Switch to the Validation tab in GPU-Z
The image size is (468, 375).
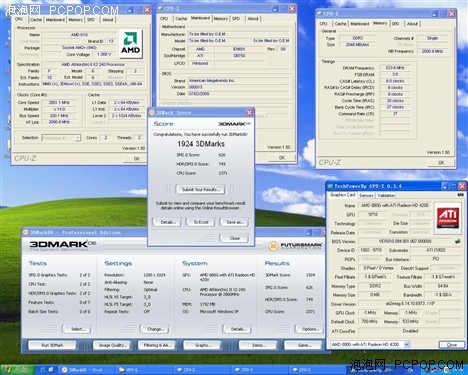[x=386, y=195]
